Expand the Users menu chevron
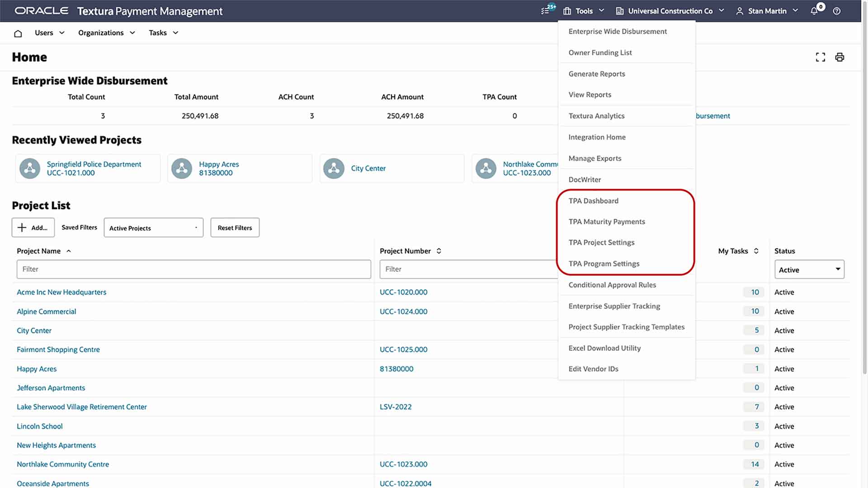868x488 pixels. (61, 33)
